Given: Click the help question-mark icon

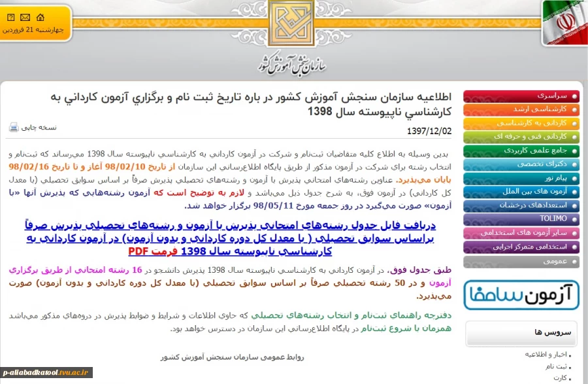Looking at the screenshot, I should [11, 17].
